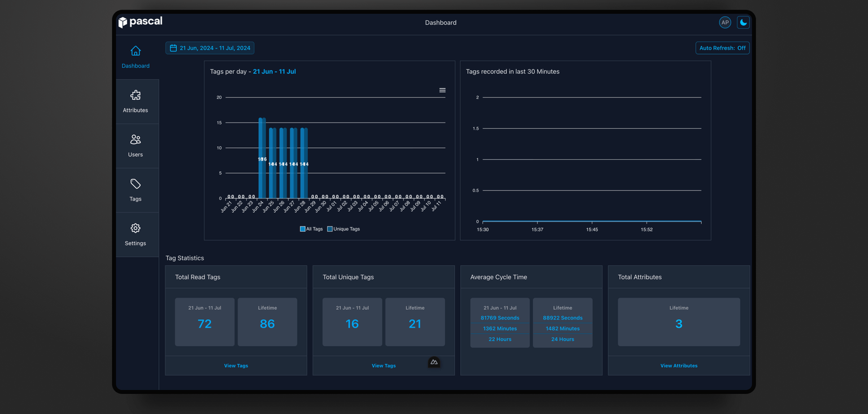The width and height of the screenshot is (868, 414).
Task: Open the Users people icon
Action: [136, 140]
